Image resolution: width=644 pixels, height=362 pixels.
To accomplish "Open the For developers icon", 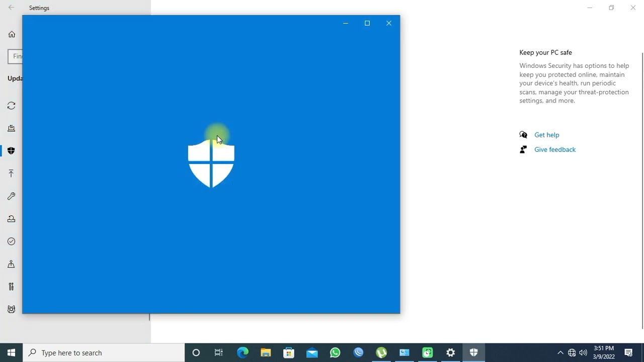I will pyautogui.click(x=11, y=287).
